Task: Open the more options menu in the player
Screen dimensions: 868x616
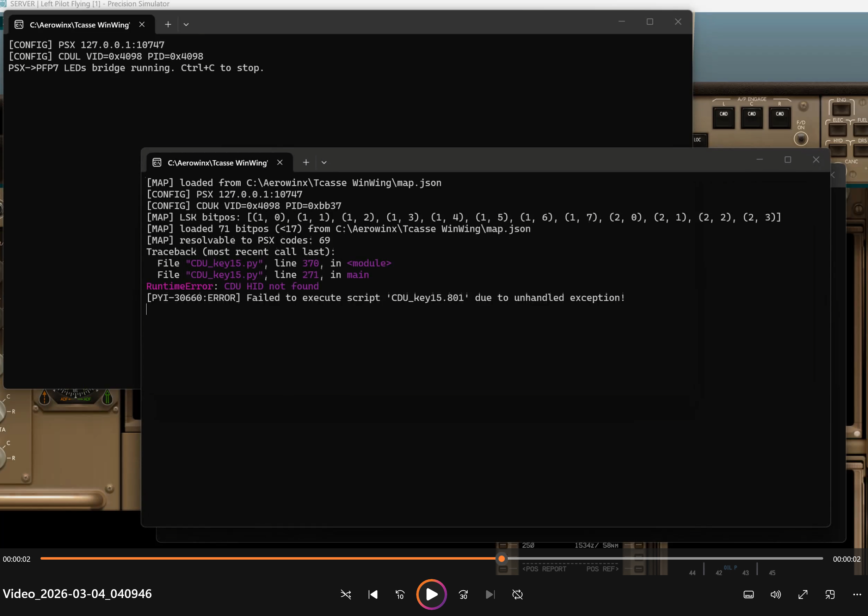Action: click(x=857, y=595)
